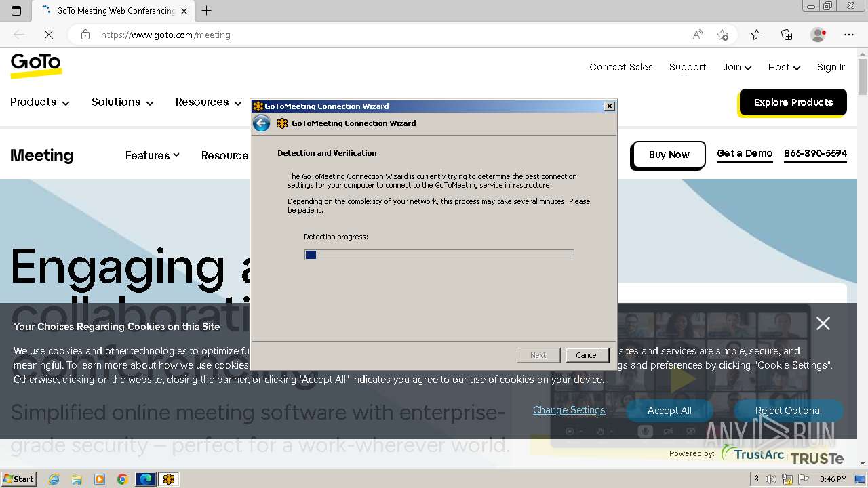Click Explore Products button
The width and height of the screenshot is (868, 488).
pyautogui.click(x=793, y=102)
